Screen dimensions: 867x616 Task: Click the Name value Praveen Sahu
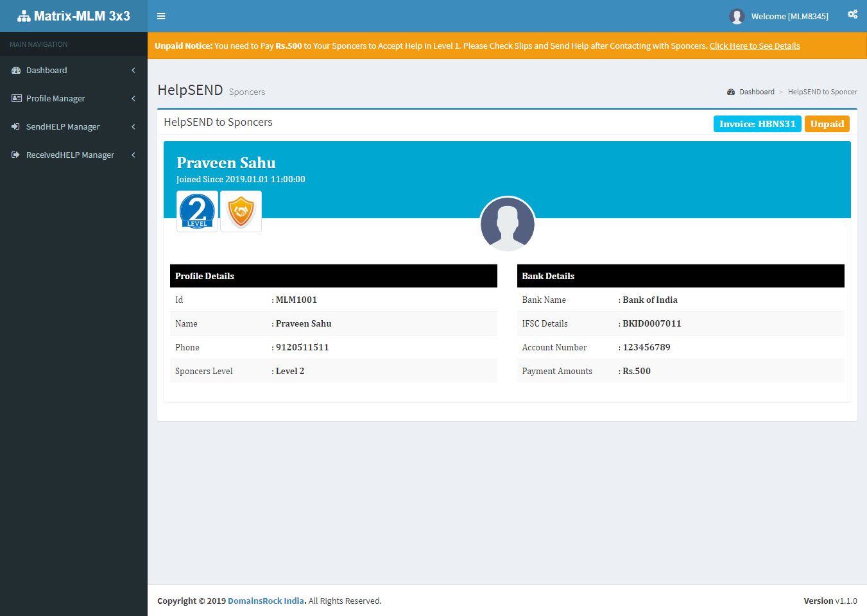pos(304,323)
